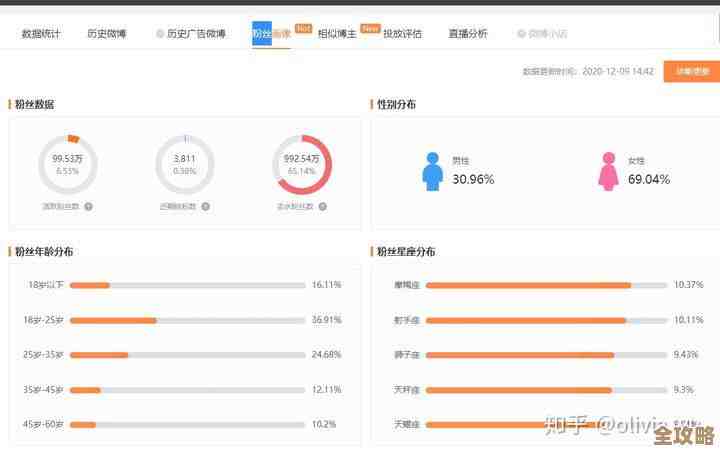Image resolution: width=720 pixels, height=454 pixels.
Task: Switch to the 直播分析 tab
Action: 467,34
